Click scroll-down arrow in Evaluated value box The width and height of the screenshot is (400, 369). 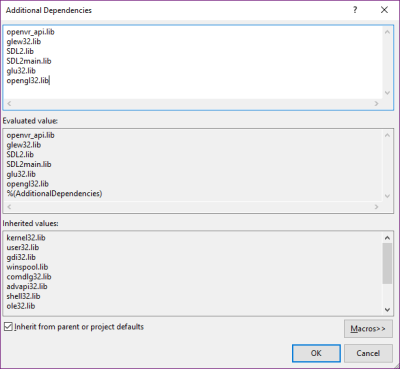[x=387, y=196]
